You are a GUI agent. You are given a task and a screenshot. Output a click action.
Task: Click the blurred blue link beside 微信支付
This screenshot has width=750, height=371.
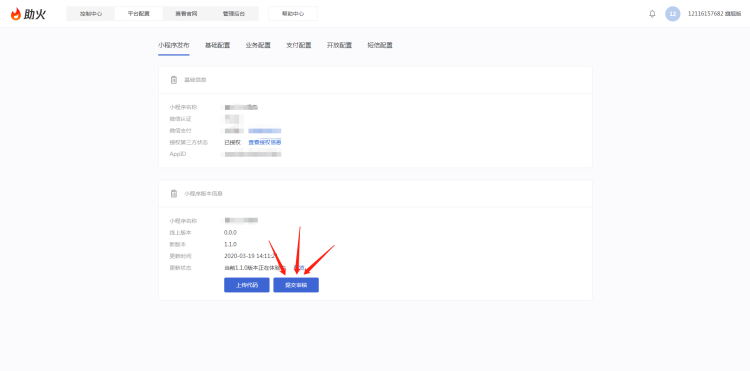point(265,131)
